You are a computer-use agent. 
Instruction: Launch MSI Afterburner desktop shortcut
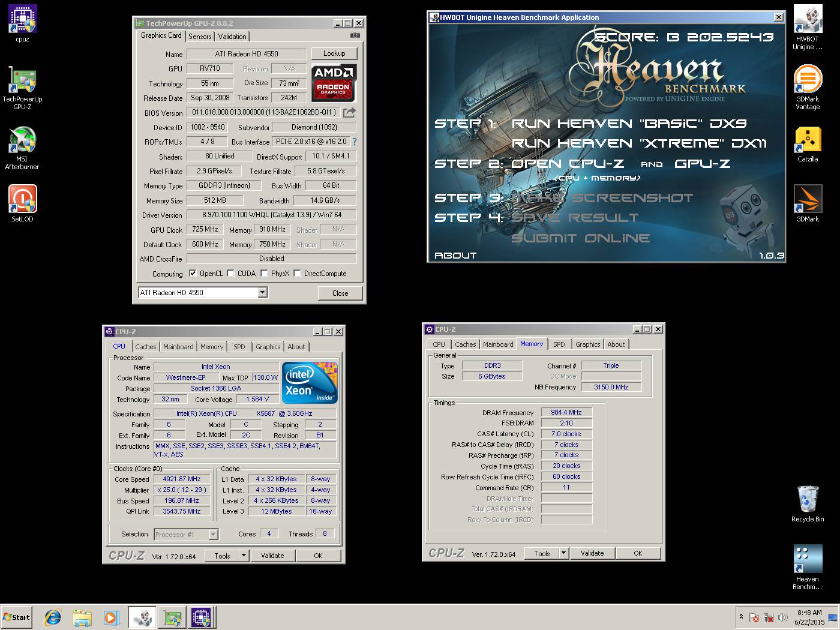pos(22,147)
